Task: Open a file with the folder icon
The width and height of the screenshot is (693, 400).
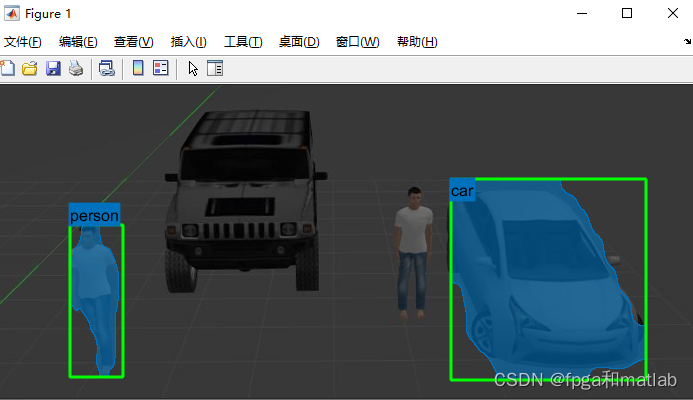Action: (30, 69)
